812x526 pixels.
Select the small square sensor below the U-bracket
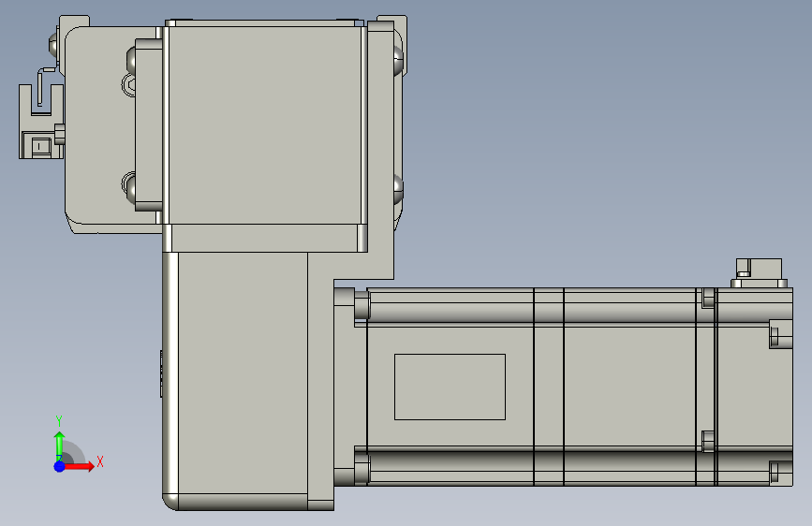41,147
